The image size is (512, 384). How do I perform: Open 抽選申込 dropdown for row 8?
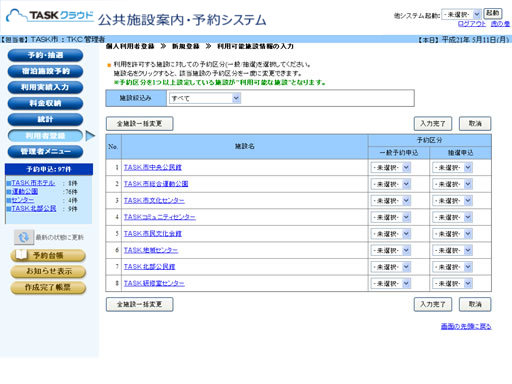click(452, 284)
